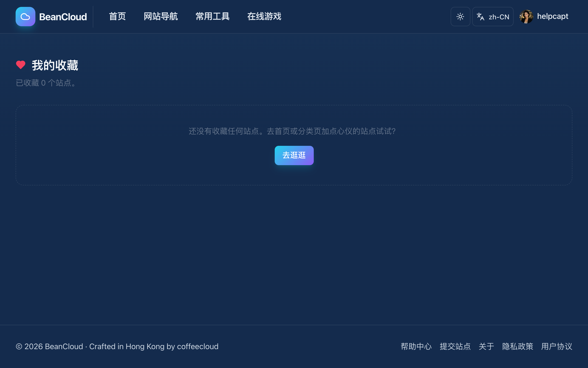Go to 首页 in the navigation
The width and height of the screenshot is (588, 368).
117,17
